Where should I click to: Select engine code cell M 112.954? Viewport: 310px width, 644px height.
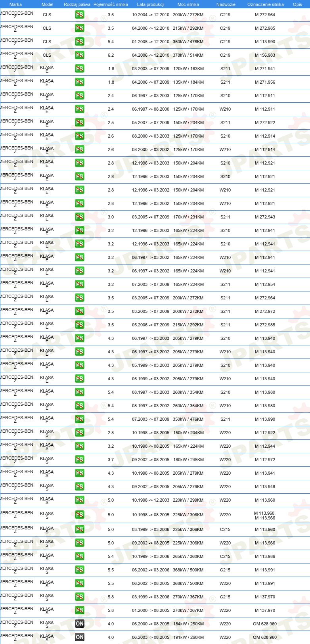(x=265, y=285)
